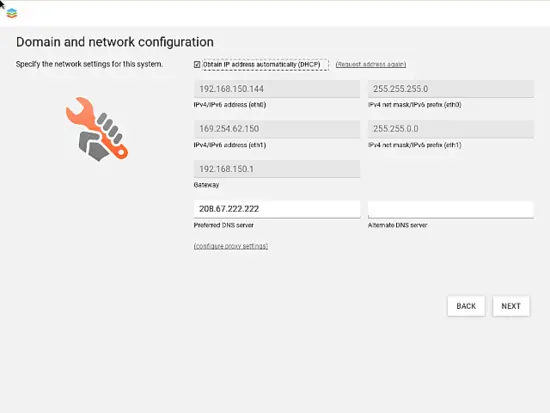Click the Preferred DNS server label

point(223,225)
